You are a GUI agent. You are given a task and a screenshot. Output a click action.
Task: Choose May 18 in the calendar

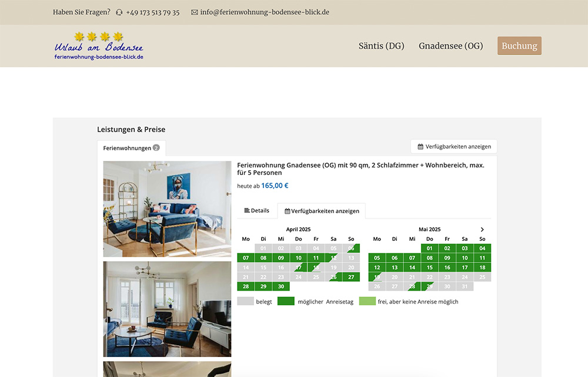(x=482, y=268)
